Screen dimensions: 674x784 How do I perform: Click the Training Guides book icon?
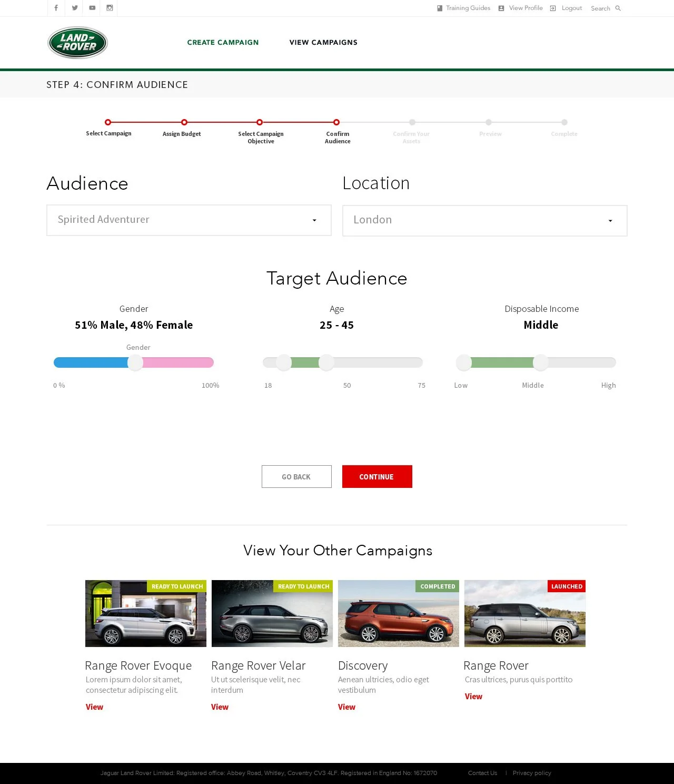coord(440,8)
